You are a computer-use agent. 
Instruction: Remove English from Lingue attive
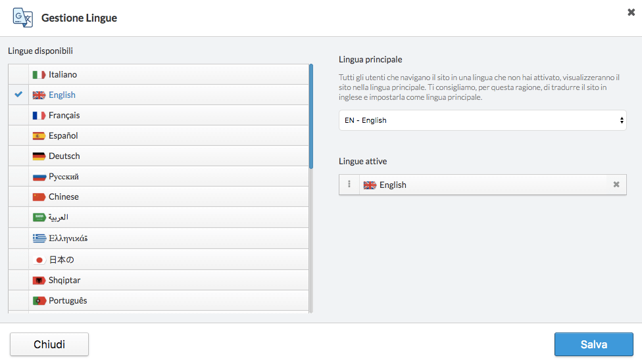[616, 185]
